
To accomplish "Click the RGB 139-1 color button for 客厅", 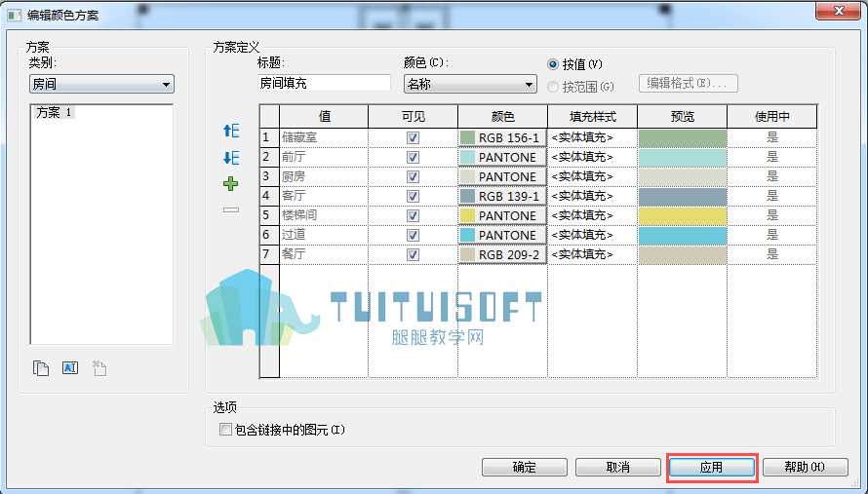I will click(x=502, y=197).
